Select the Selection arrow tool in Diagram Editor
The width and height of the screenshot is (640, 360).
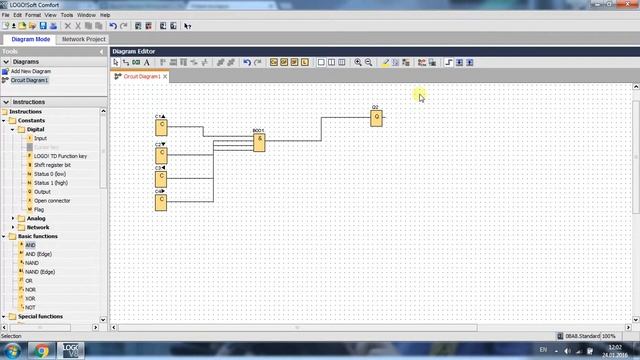pyautogui.click(x=116, y=62)
